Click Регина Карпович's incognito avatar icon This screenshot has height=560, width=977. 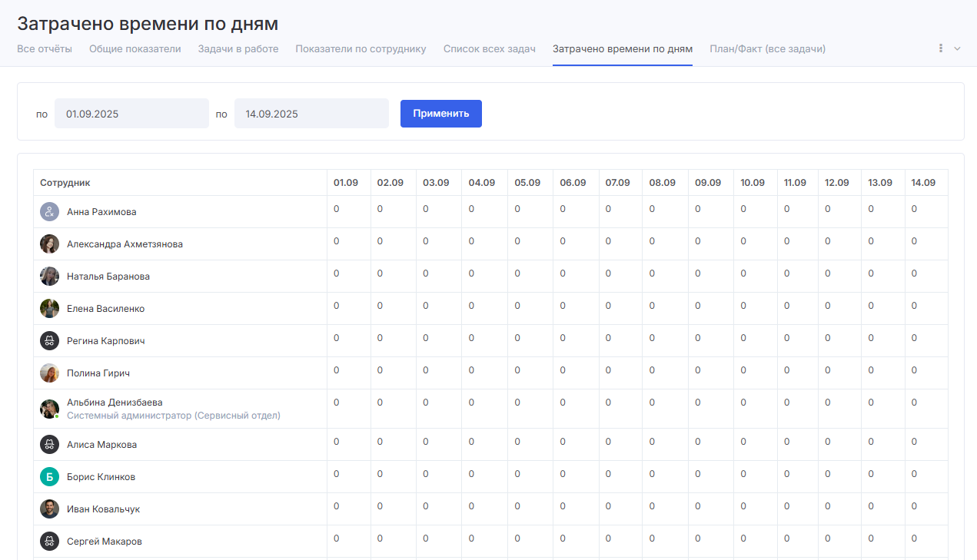tap(49, 341)
